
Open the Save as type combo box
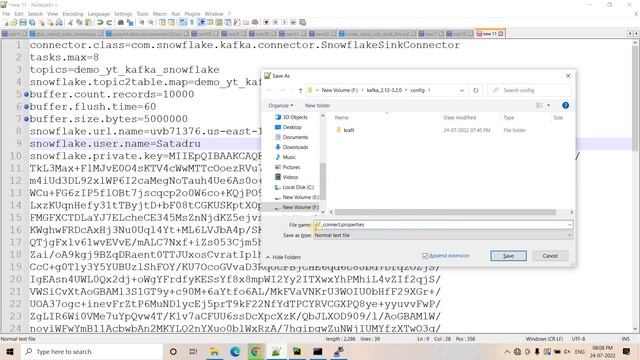(x=443, y=236)
